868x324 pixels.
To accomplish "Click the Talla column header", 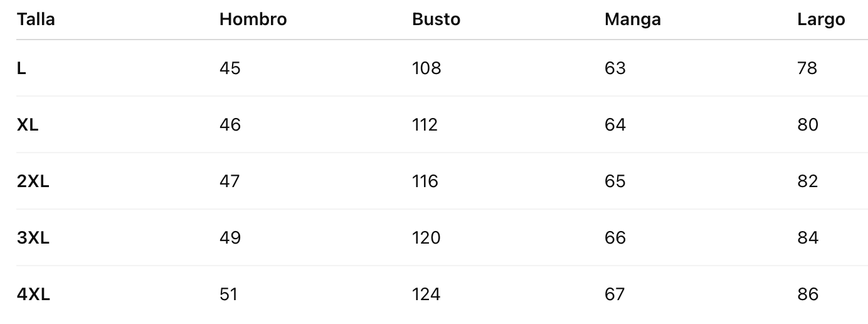I will (36, 19).
